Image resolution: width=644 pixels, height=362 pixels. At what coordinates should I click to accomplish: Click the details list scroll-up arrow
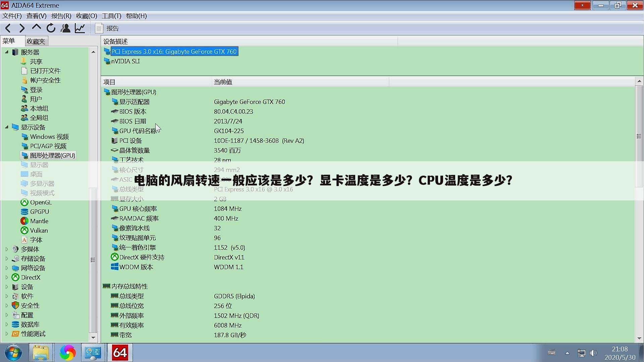(639, 81)
